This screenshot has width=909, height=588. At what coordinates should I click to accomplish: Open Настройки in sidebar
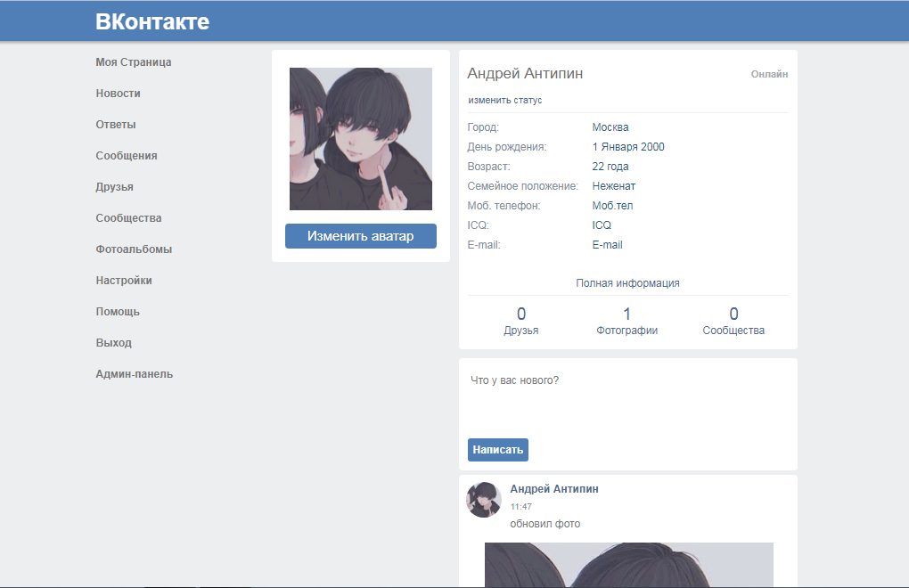pyautogui.click(x=124, y=281)
